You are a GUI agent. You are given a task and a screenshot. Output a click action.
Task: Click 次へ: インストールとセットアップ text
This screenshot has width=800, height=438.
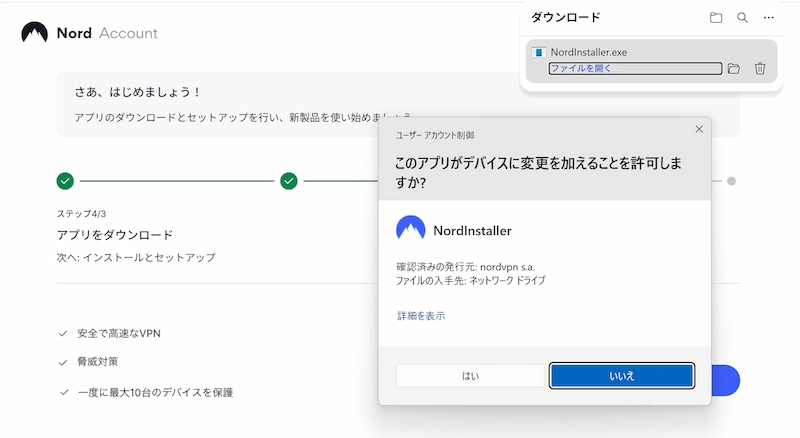tap(136, 257)
